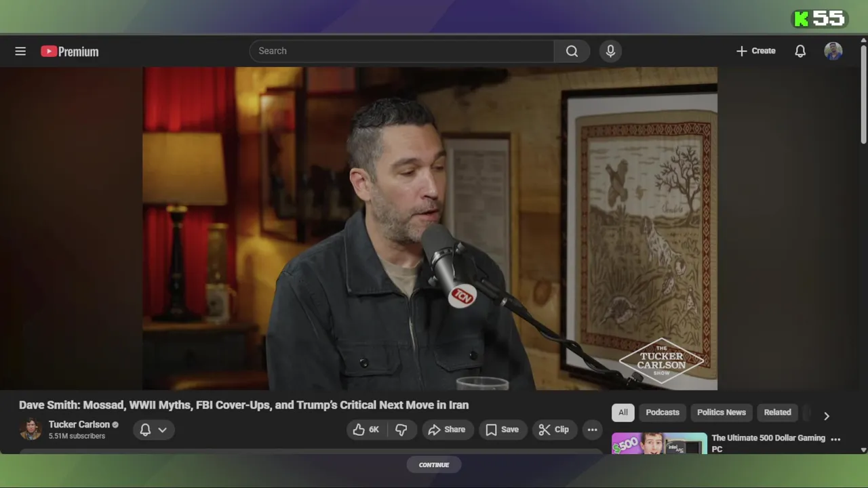Open The Ultimate 500 Dollar Gaming PC title
Viewport: 868px width, 488px height.
768,443
